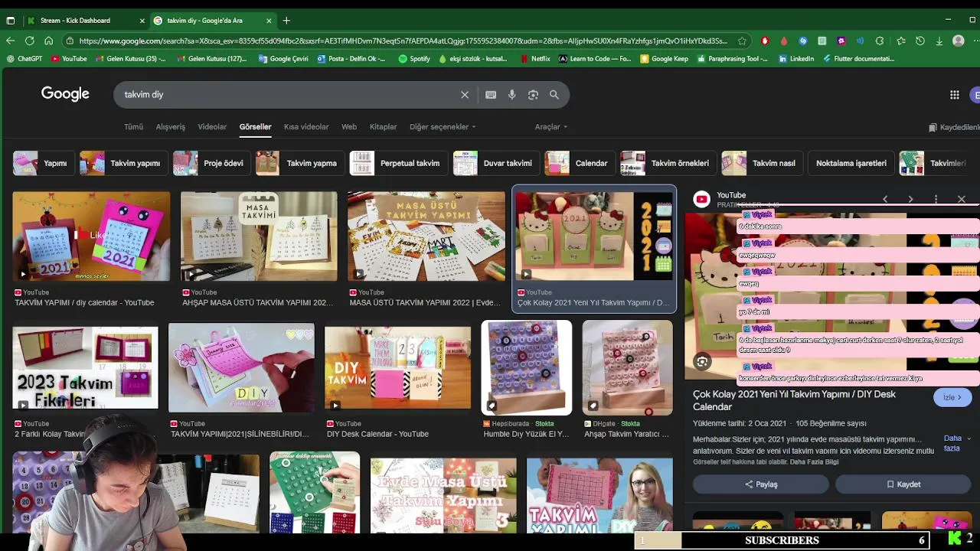Open the Web results tab
This screenshot has width=980, height=551.
point(349,127)
